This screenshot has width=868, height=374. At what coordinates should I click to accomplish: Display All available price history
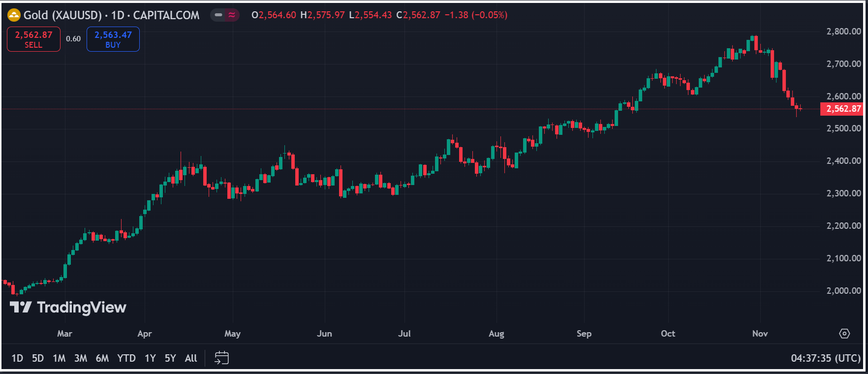point(191,358)
